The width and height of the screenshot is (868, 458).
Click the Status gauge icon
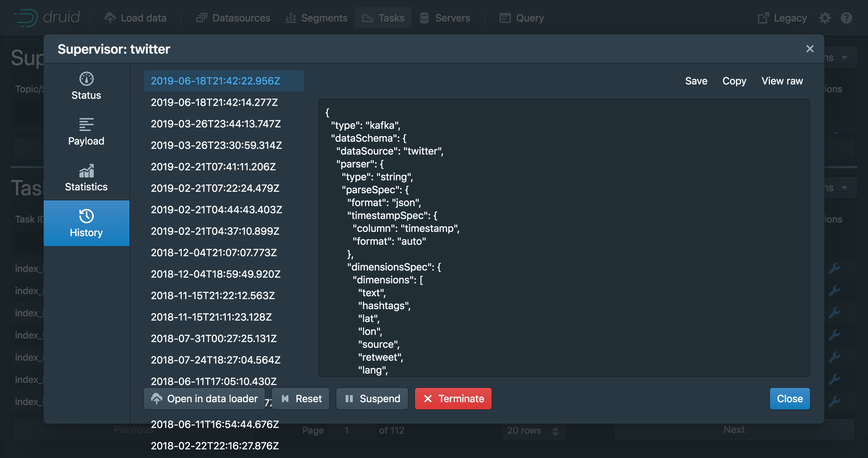86,79
